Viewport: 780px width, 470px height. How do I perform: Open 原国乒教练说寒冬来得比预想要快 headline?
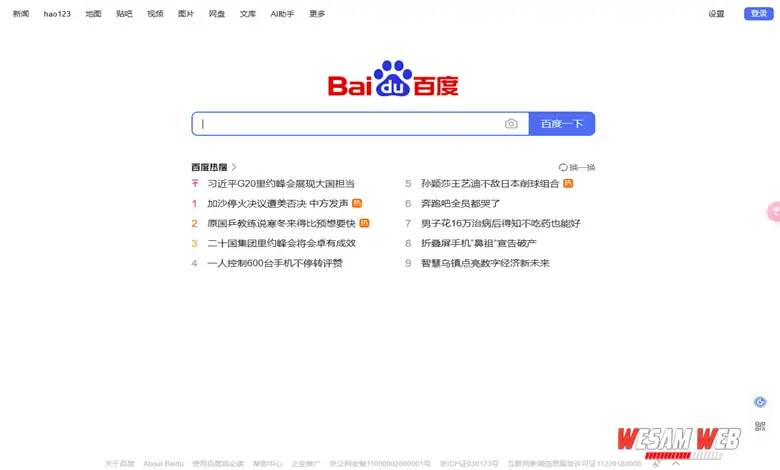click(x=282, y=223)
